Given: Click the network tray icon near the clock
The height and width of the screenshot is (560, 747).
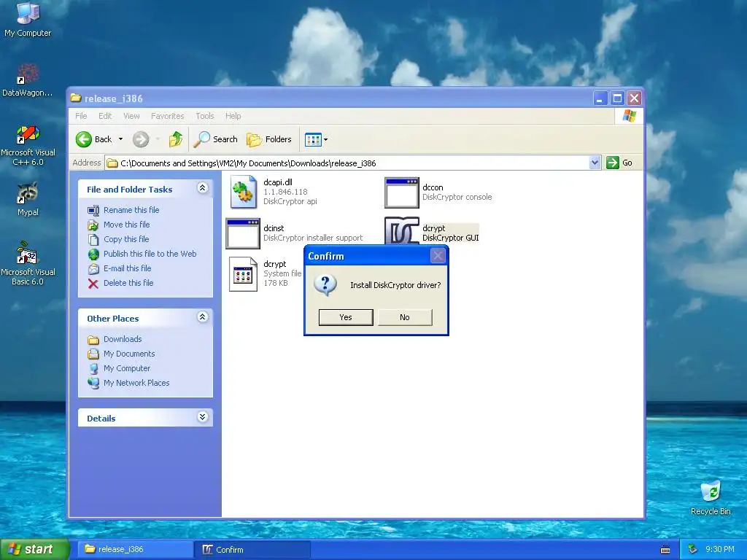Looking at the screenshot, I should pos(693,550).
